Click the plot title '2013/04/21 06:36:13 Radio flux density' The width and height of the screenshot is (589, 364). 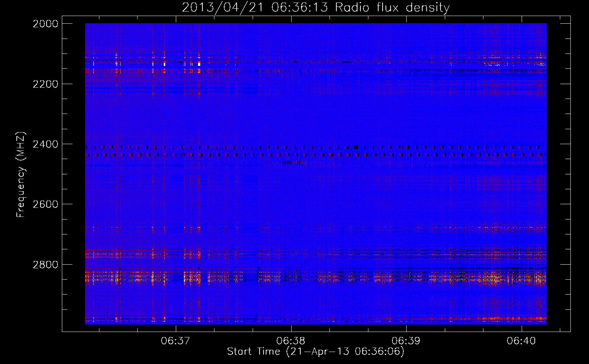[316, 7]
